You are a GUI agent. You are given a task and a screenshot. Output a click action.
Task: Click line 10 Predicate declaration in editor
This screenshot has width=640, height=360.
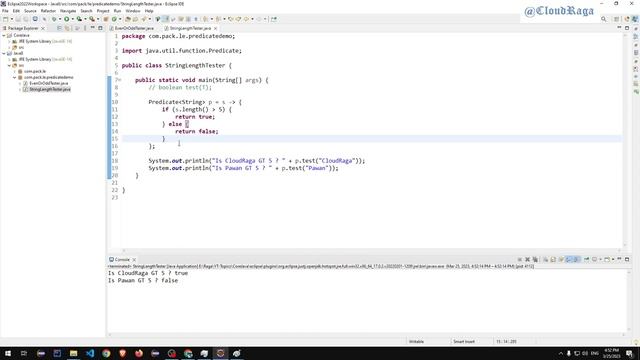[x=195, y=102]
